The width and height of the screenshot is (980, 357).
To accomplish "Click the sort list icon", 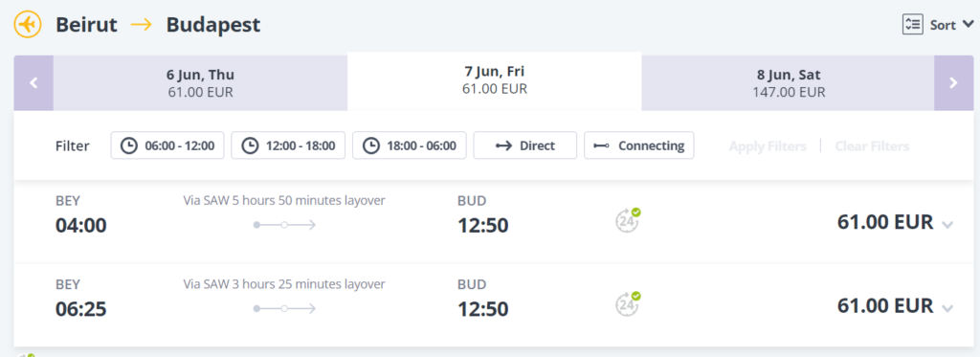I will point(912,24).
